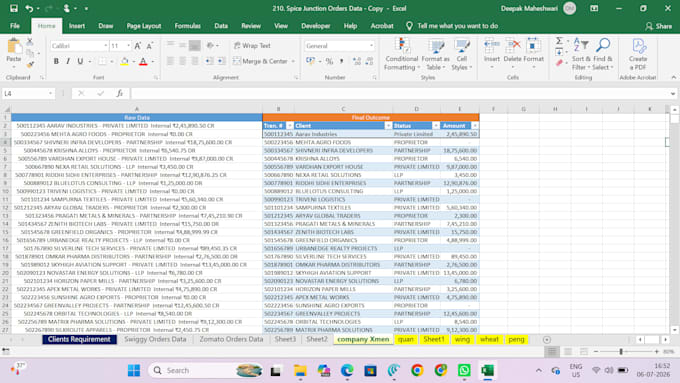Add a new sheet with plus icon
The width and height of the screenshot is (680, 383).
(546, 340)
